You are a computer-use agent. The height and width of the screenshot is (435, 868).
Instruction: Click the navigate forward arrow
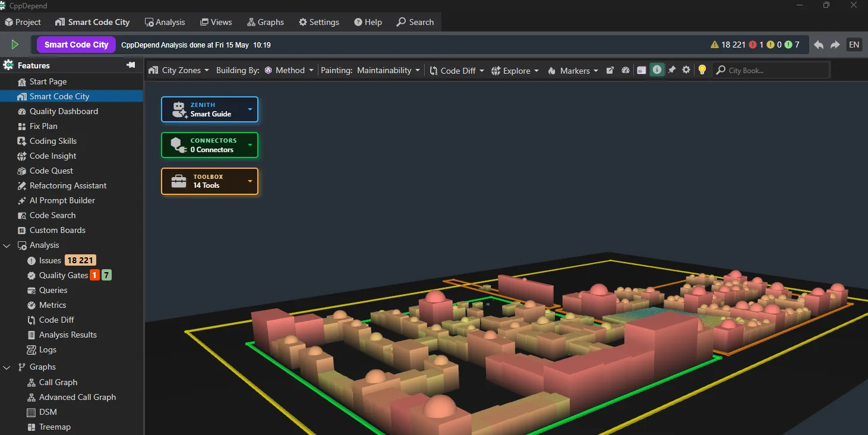(x=835, y=45)
